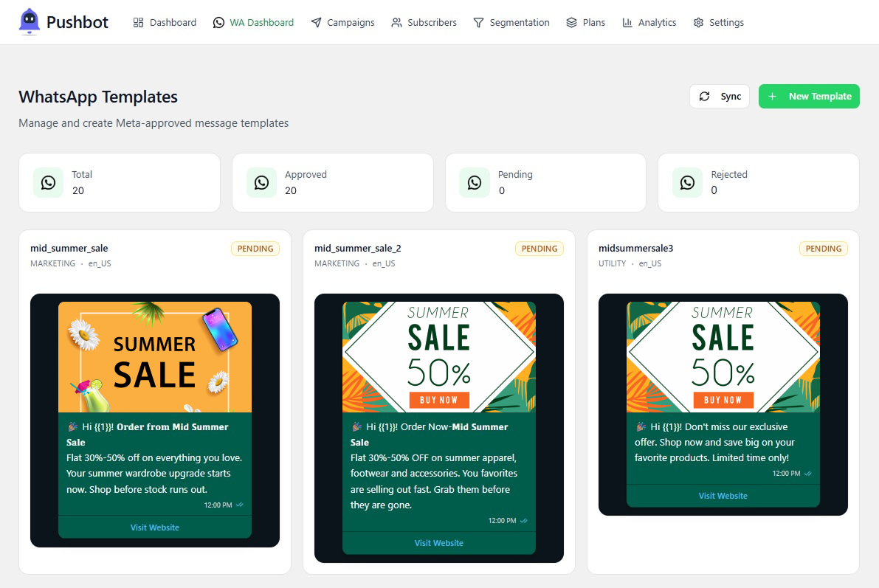
Task: Open the orange Summer Sale image thumbnail
Action: pyautogui.click(x=155, y=357)
